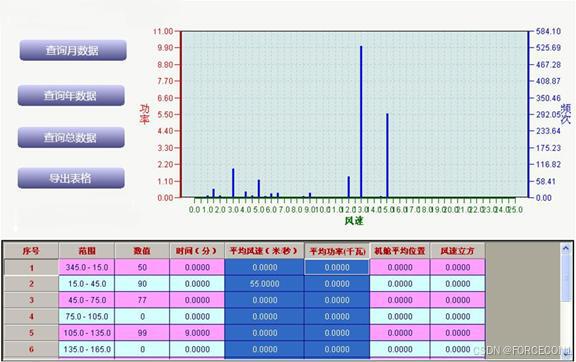This screenshot has width=576, height=362.
Task: Click row 3's 时间 cell
Action: tap(197, 300)
